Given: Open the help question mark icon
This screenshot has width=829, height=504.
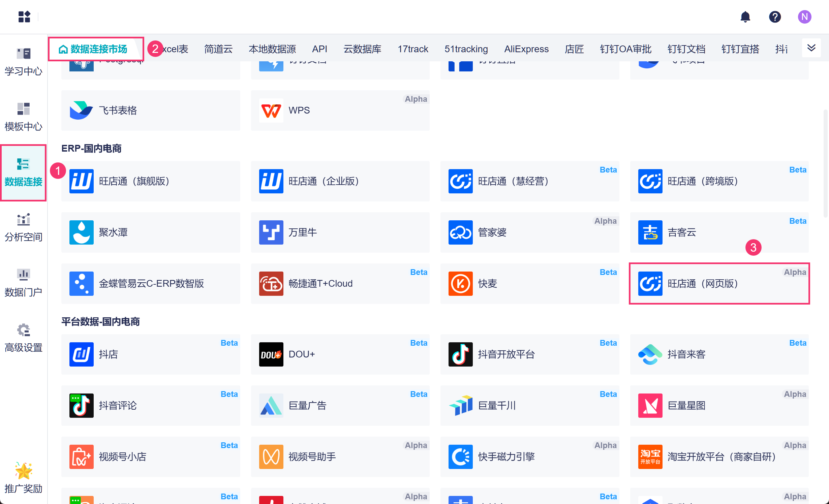Looking at the screenshot, I should tap(775, 17).
